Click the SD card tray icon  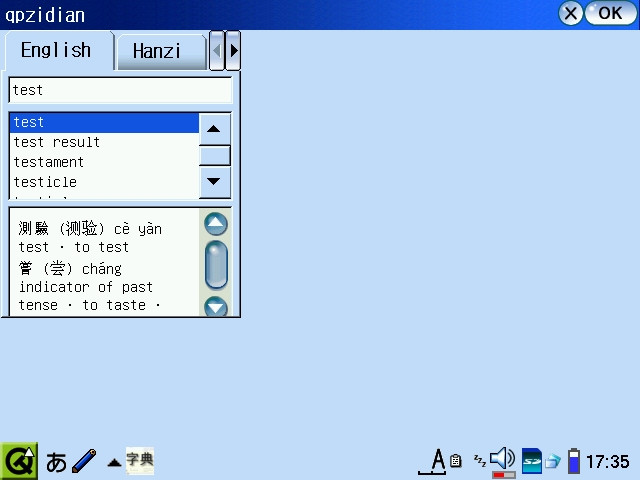532,461
